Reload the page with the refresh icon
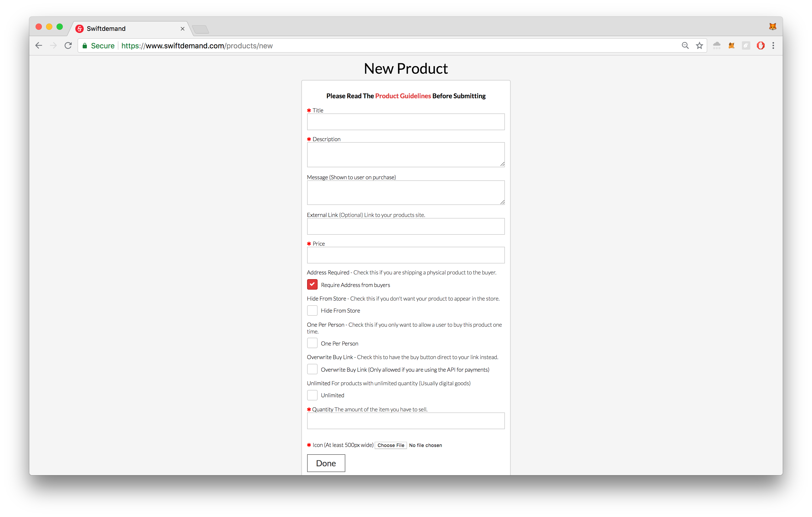Image resolution: width=812 pixels, height=517 pixels. pyautogui.click(x=68, y=45)
